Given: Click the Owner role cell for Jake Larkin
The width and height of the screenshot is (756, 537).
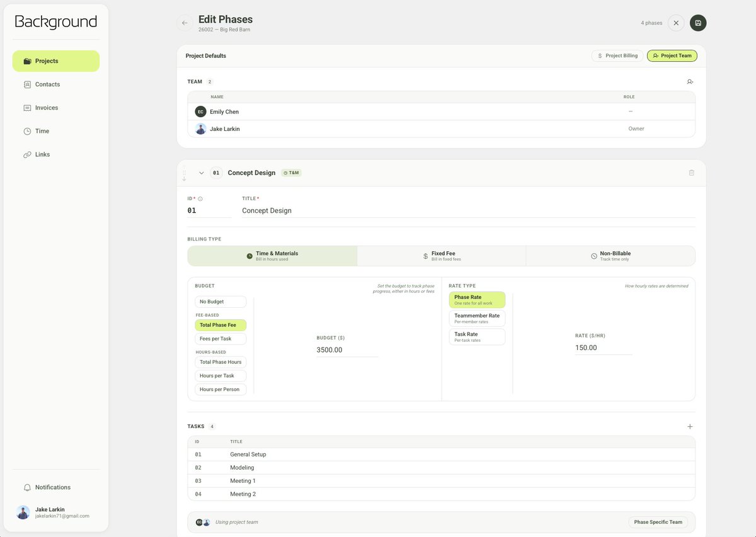Looking at the screenshot, I should pos(636,128).
